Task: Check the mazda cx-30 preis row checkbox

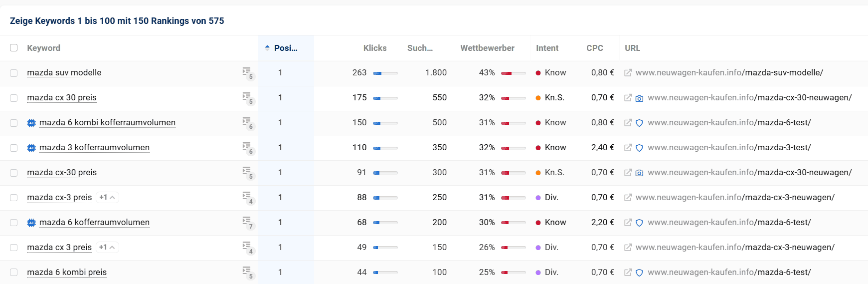Action: coord(14,173)
